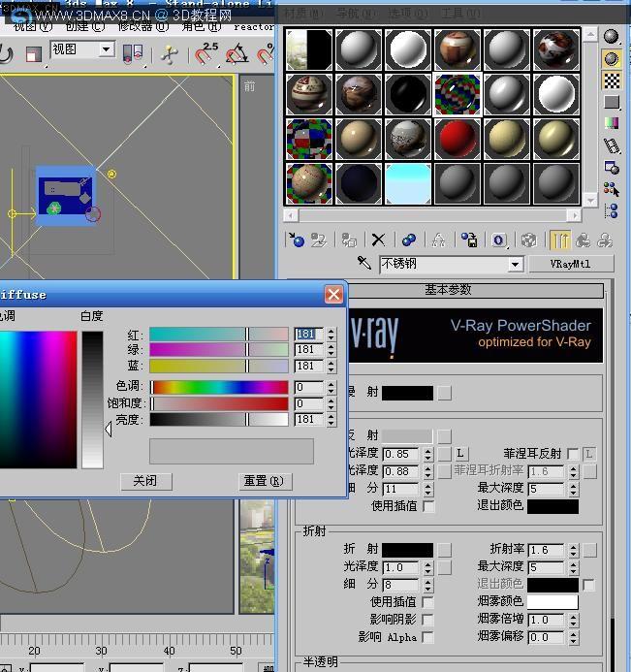Click the Make Unique icon

click(439, 240)
